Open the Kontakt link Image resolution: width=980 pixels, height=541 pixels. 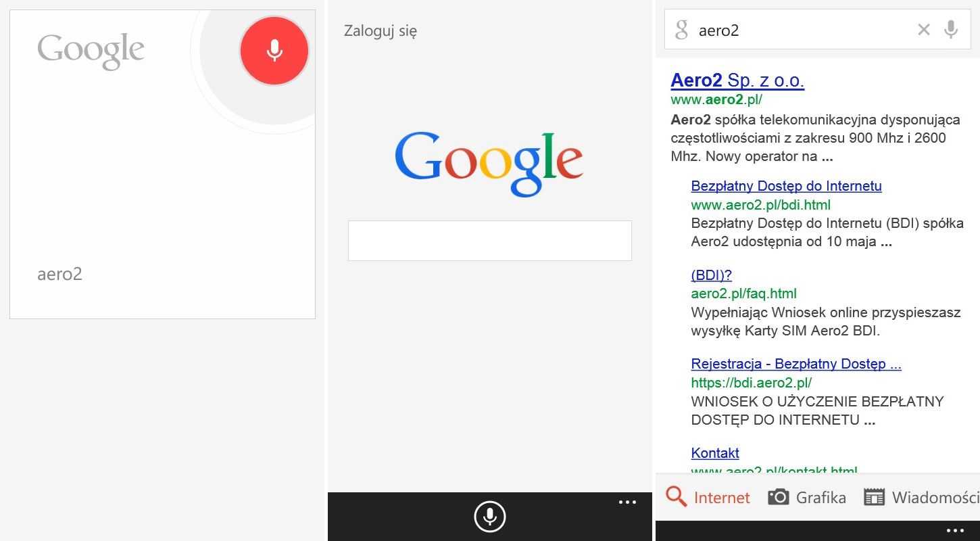(714, 453)
